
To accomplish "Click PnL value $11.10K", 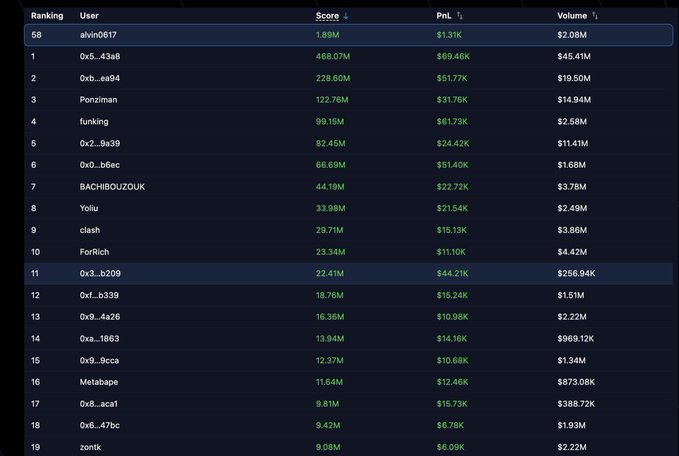I will point(451,252).
